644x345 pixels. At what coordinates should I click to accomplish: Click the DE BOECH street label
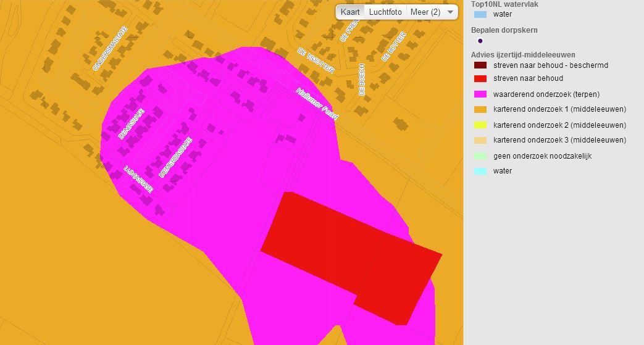(x=361, y=79)
